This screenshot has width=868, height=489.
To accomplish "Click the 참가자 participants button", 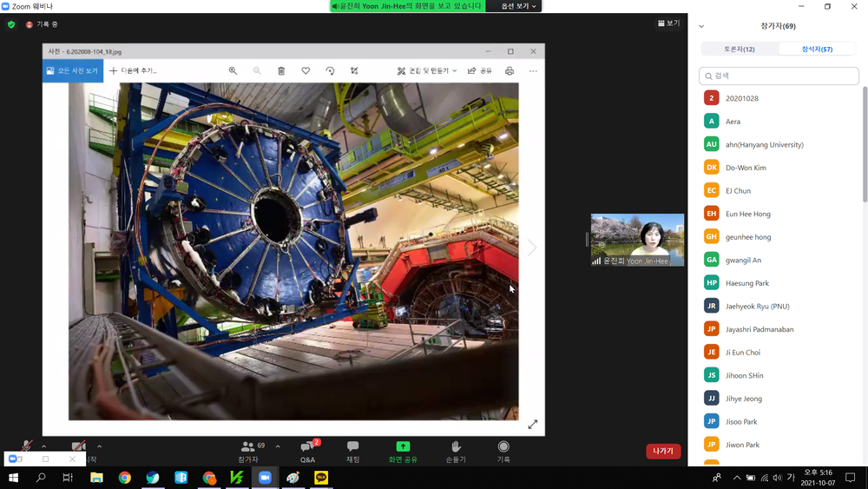I will [x=248, y=452].
